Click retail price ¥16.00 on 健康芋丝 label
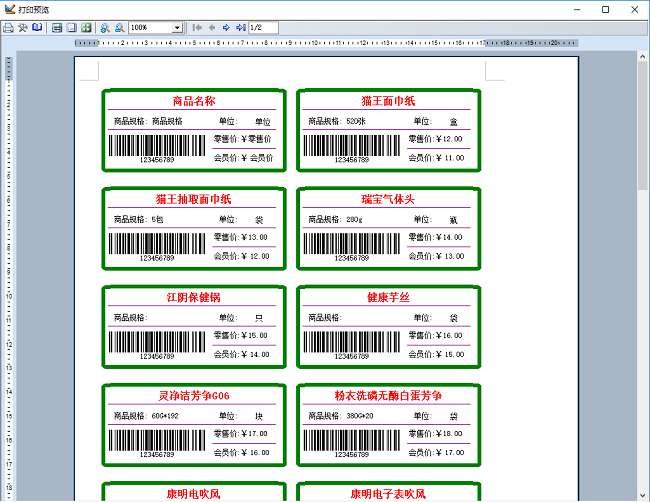The width and height of the screenshot is (650, 502). point(449,335)
